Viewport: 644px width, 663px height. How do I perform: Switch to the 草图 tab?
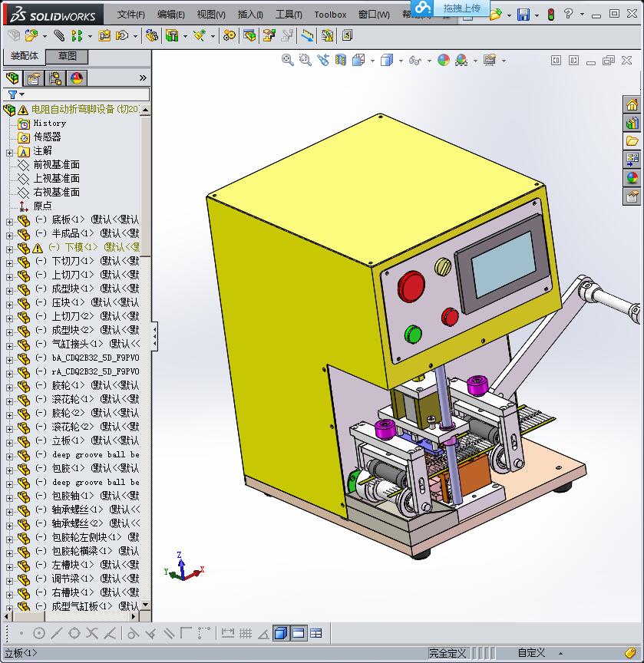click(x=67, y=56)
